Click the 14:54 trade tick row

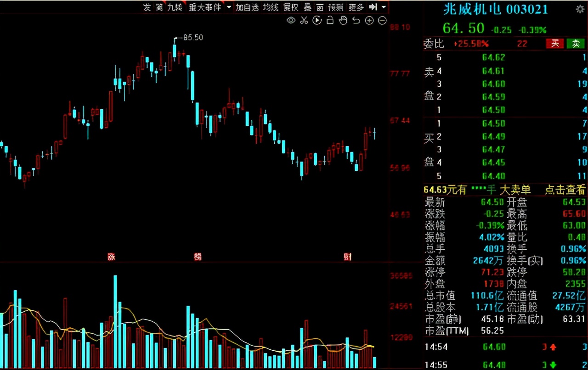[x=506, y=347]
